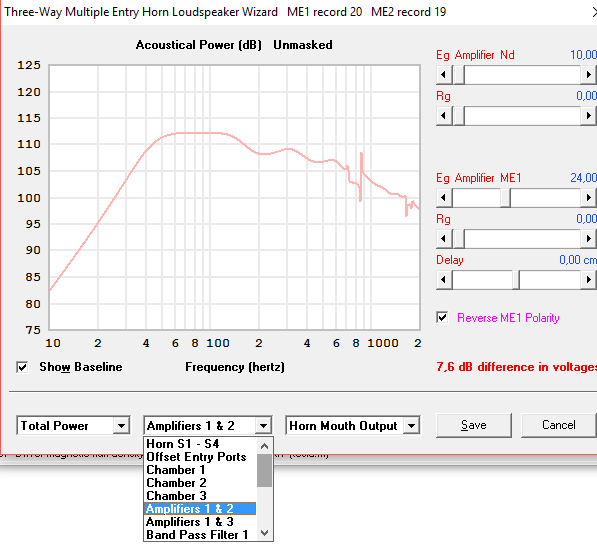Screen dimensions: 597x544
Task: Click the Eg Amplifier ME1 slider thumb
Action: (x=506, y=198)
